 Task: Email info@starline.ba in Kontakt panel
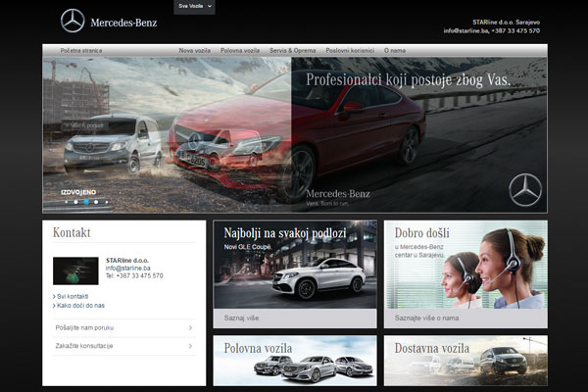coord(127,269)
